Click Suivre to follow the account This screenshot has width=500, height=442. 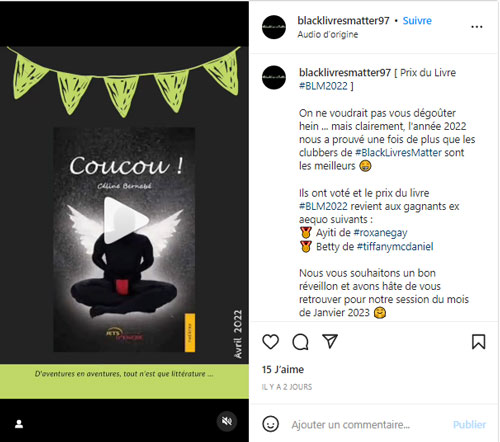click(x=417, y=21)
